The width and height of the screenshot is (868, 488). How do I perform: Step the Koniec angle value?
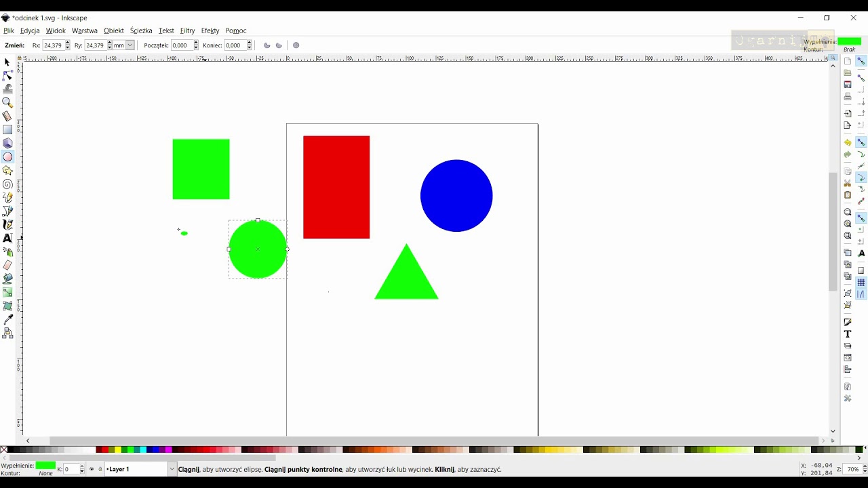click(250, 45)
